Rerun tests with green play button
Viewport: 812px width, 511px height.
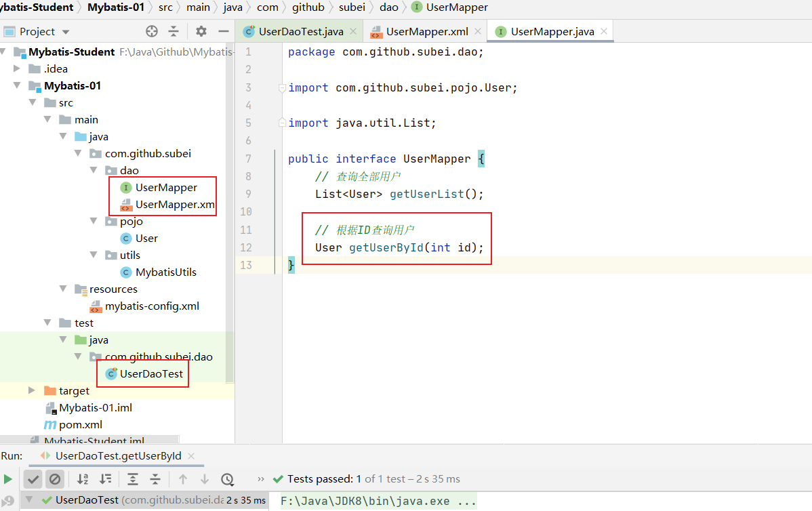click(x=8, y=479)
